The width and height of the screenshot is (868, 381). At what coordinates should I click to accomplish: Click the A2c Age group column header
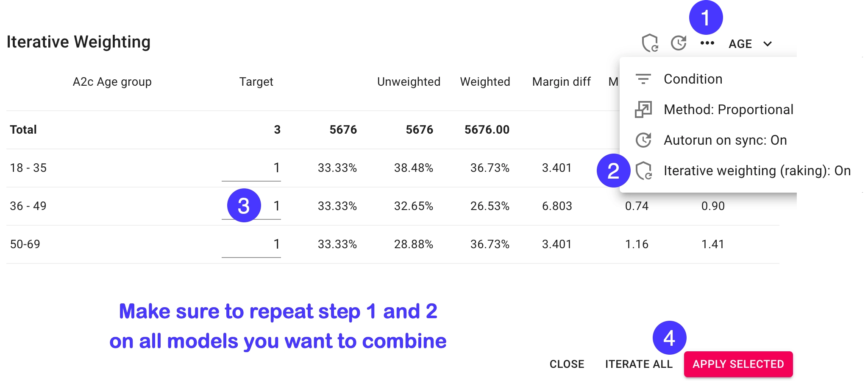(112, 81)
